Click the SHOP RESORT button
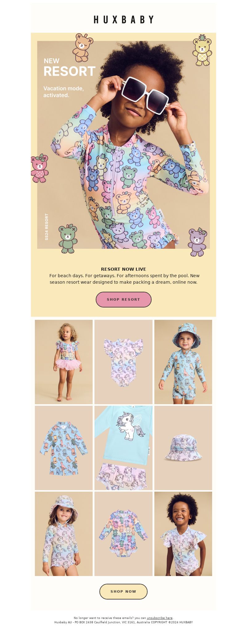 124,299
